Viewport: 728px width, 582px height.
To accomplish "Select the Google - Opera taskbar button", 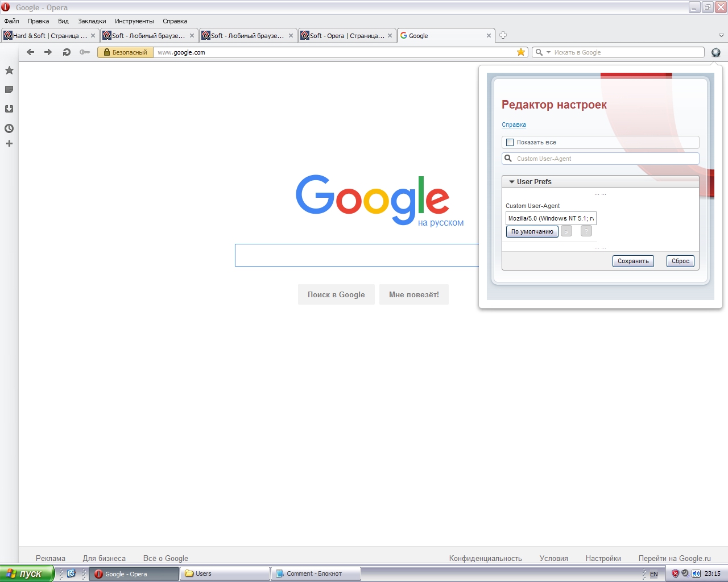I will pyautogui.click(x=134, y=574).
